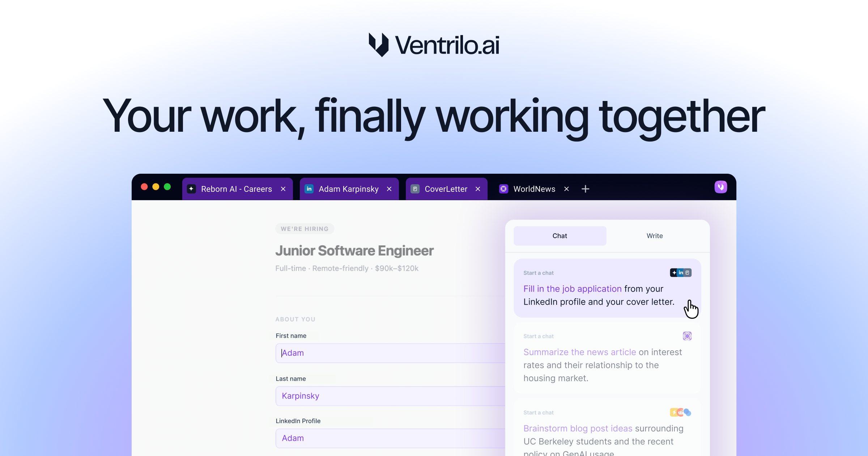Switch to the Reborn AI - Careers tab

(x=237, y=189)
